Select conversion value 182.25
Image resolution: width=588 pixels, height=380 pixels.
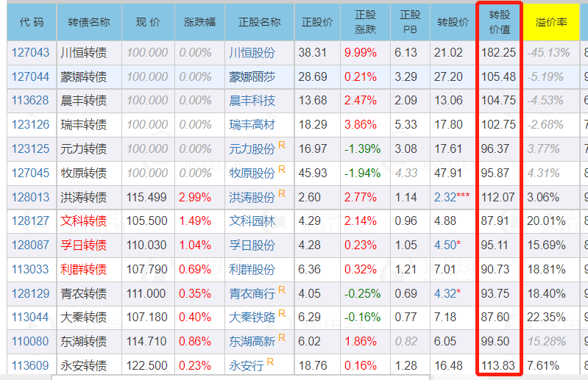pos(498,52)
